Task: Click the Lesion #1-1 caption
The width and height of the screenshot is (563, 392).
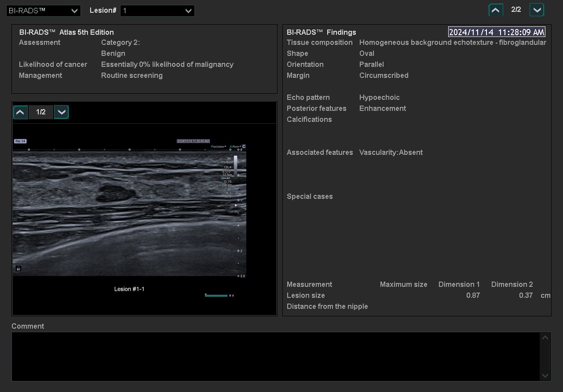Action: coord(129,289)
